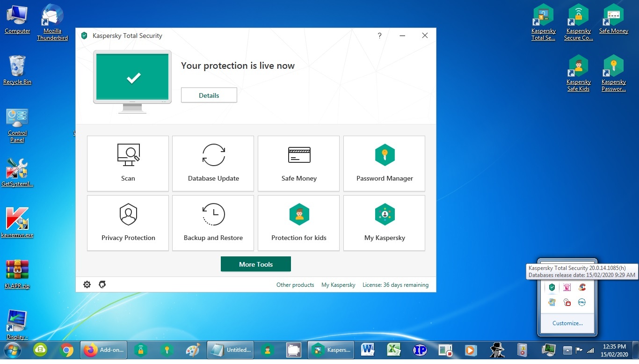Open Backup and Restore tile
Viewport: 639px width, 364px height.
pyautogui.click(x=213, y=223)
